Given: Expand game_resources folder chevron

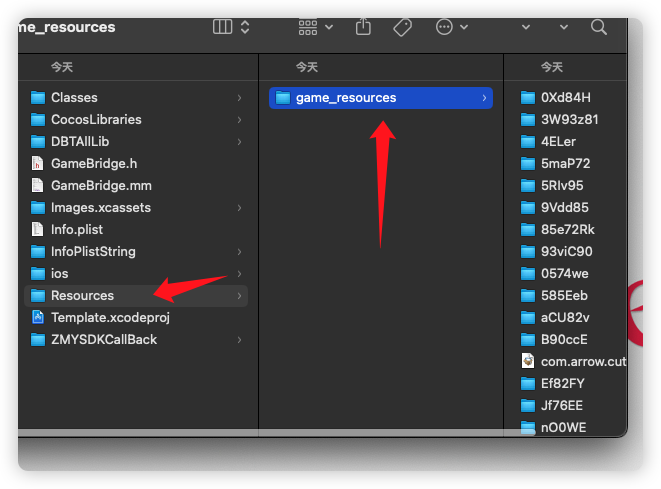Looking at the screenshot, I should (484, 98).
